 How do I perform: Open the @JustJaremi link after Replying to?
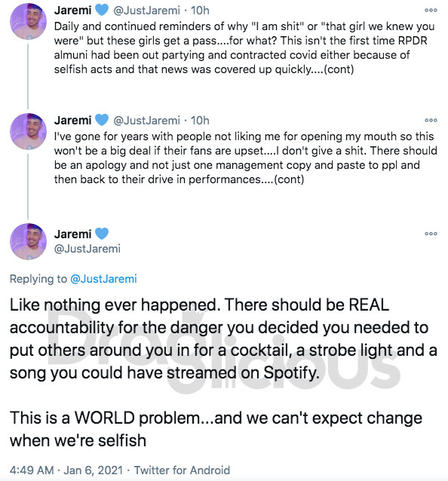(x=103, y=279)
